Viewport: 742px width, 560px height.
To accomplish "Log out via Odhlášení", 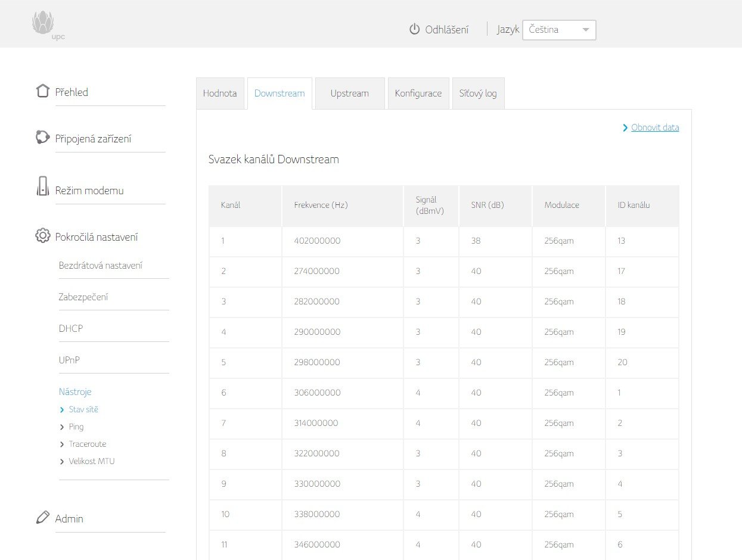I will pyautogui.click(x=447, y=30).
